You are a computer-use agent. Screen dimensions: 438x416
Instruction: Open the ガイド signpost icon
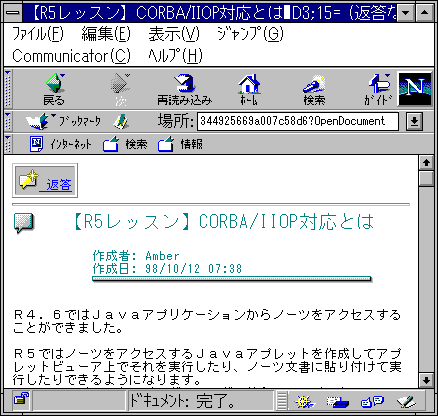(378, 89)
